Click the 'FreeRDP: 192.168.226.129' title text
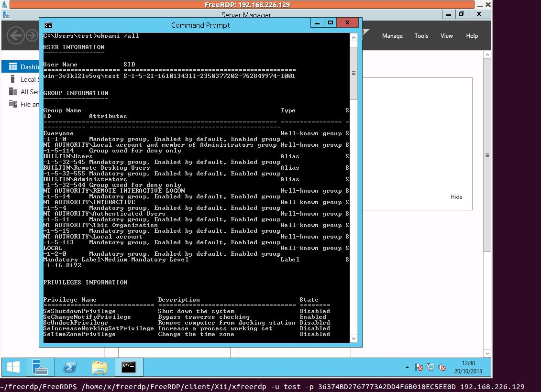The image size is (541, 392). pos(247,5)
